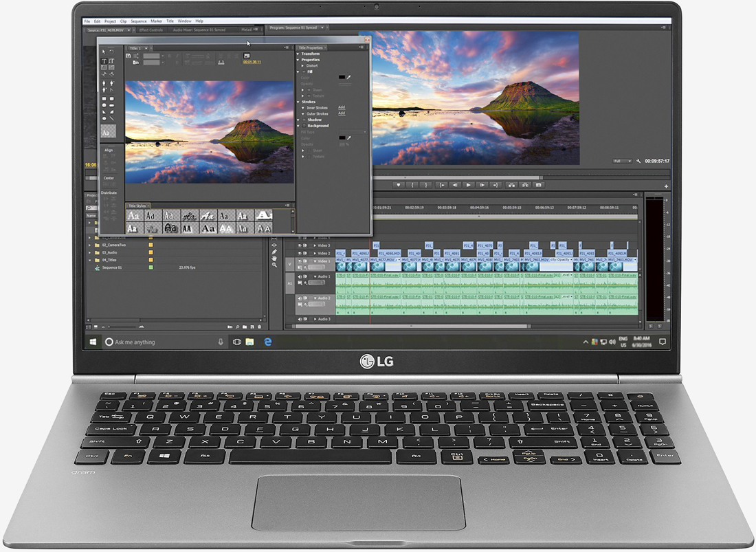Click the Extract button in Program monitor
The width and height of the screenshot is (756, 552).
(526, 185)
